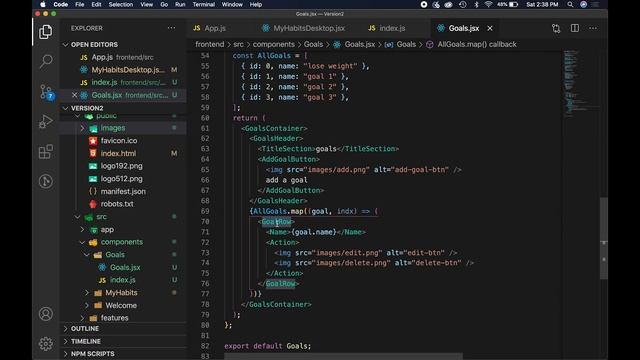Open index.html file in tree

(118, 153)
